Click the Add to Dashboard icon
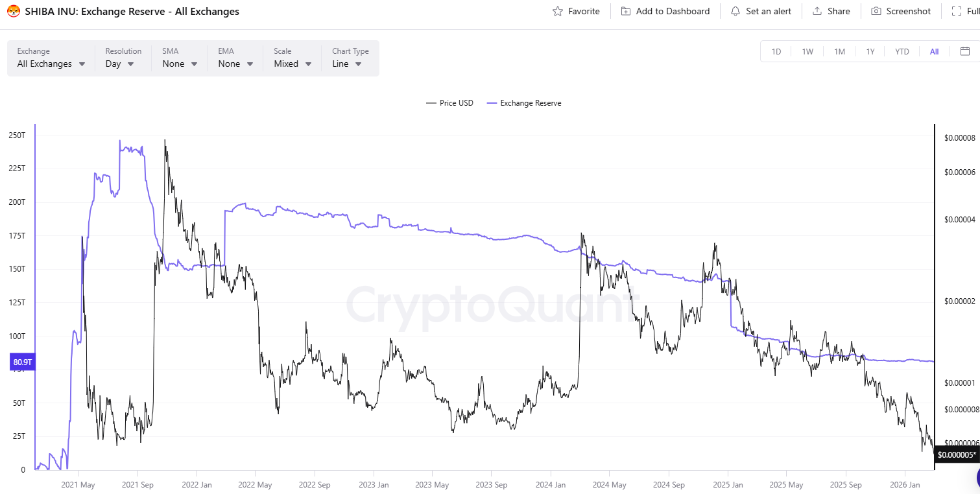The height and width of the screenshot is (494, 980). pyautogui.click(x=626, y=11)
